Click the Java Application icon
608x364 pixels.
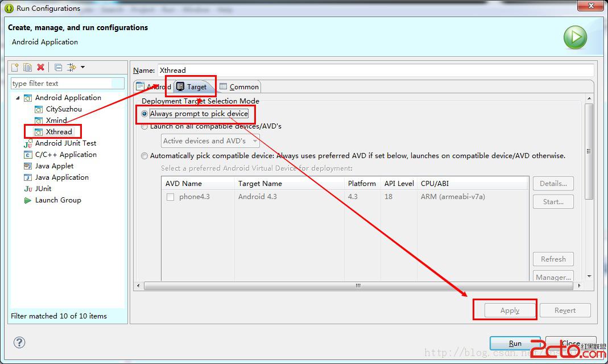[28, 177]
